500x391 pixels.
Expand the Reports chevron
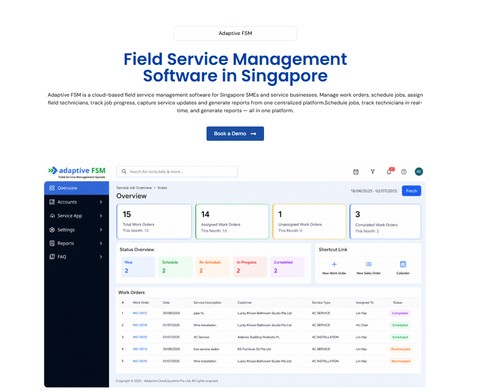point(101,243)
